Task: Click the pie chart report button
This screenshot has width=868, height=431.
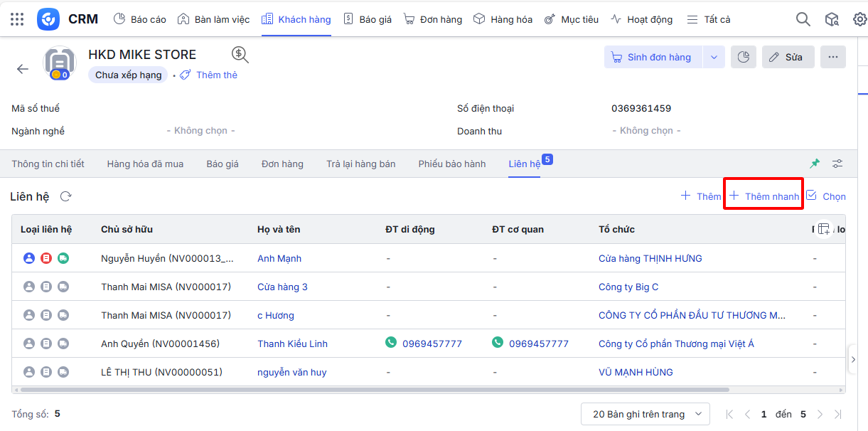Action: point(743,57)
